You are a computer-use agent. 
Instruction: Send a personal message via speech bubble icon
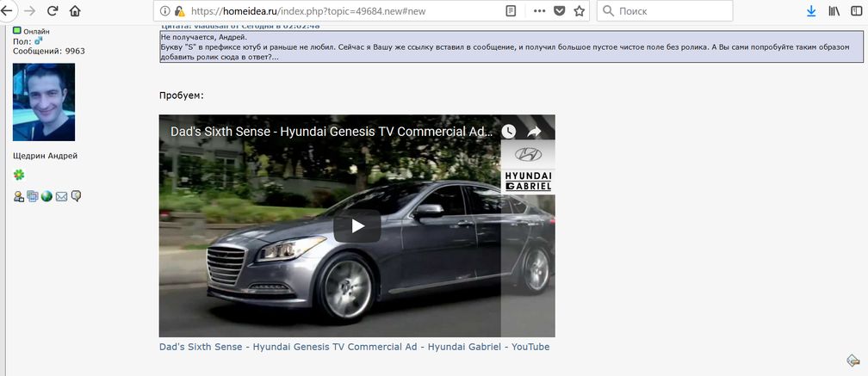click(76, 196)
